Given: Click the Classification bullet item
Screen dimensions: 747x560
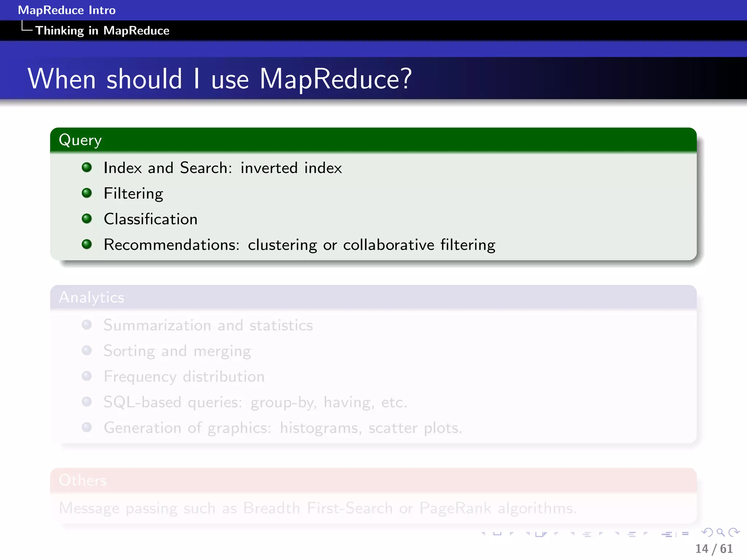Looking at the screenshot, I should pos(151,219).
